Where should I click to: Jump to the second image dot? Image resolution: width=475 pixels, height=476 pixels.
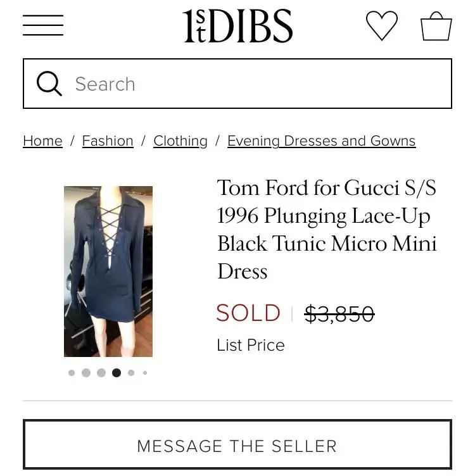(86, 373)
